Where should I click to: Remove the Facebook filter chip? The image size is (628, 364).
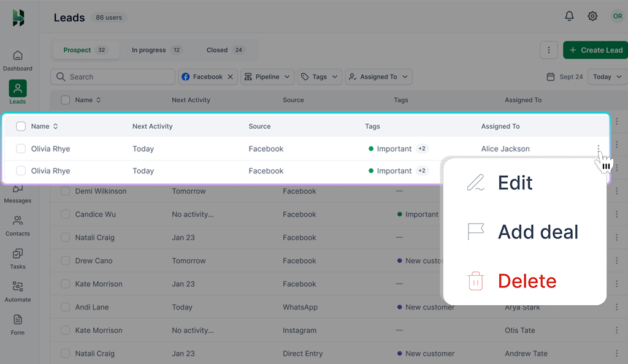(231, 77)
